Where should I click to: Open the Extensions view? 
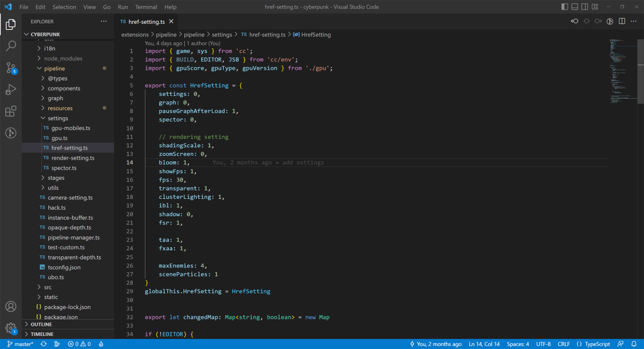point(11,111)
